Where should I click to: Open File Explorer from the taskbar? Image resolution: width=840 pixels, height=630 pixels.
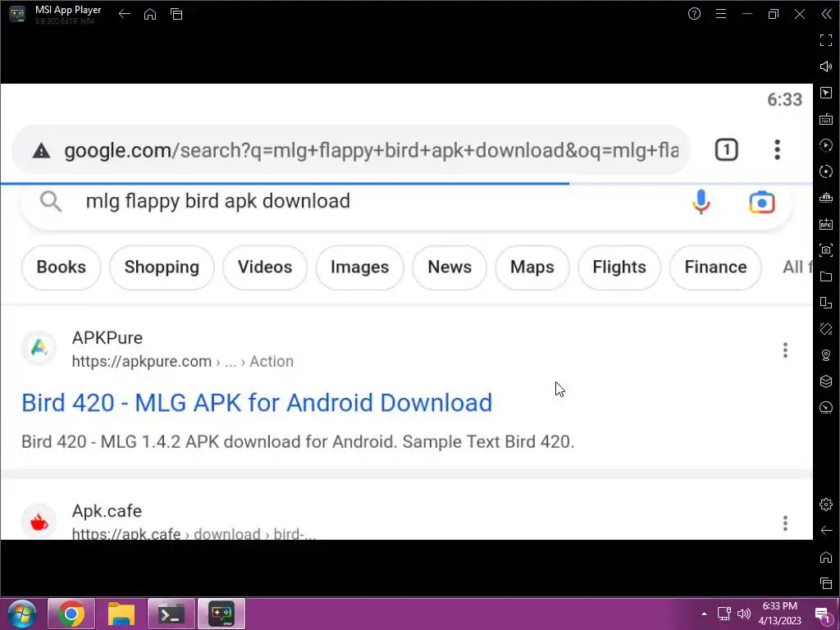pos(121,614)
